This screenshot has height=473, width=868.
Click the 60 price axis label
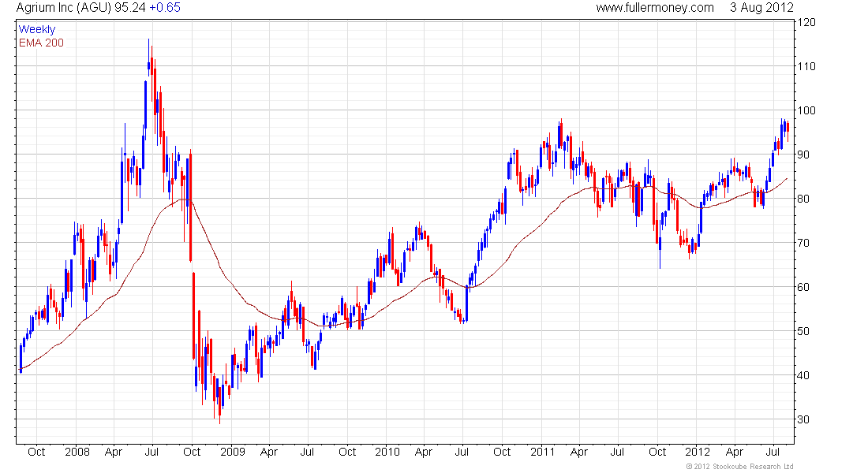coord(803,287)
